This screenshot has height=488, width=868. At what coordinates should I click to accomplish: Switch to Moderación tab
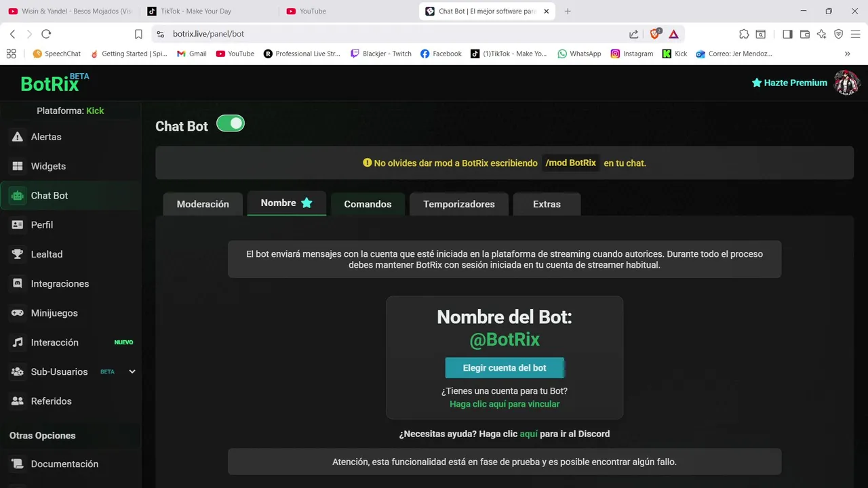click(203, 204)
